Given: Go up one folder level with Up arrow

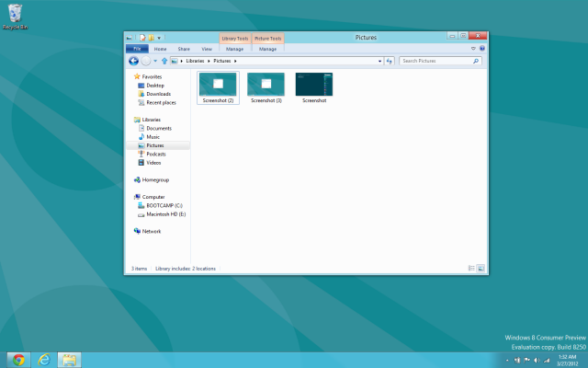Looking at the screenshot, I should [x=164, y=61].
